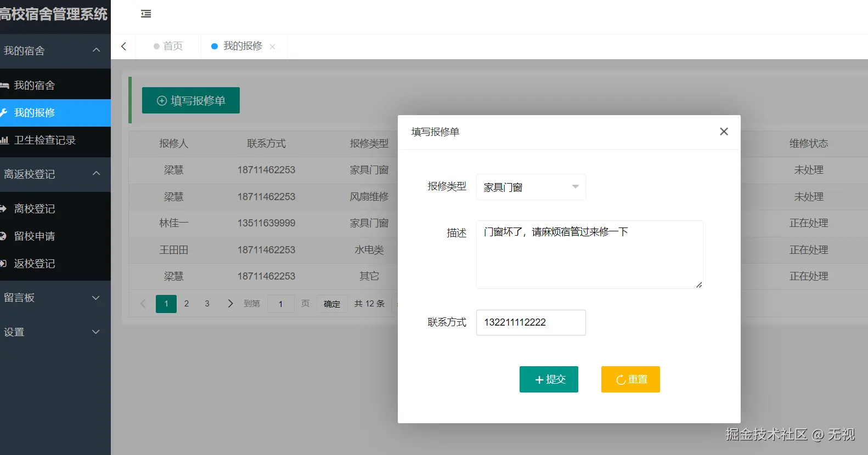Click 风扇维修 repair type cell
This screenshot has height=455, width=868.
[369, 197]
